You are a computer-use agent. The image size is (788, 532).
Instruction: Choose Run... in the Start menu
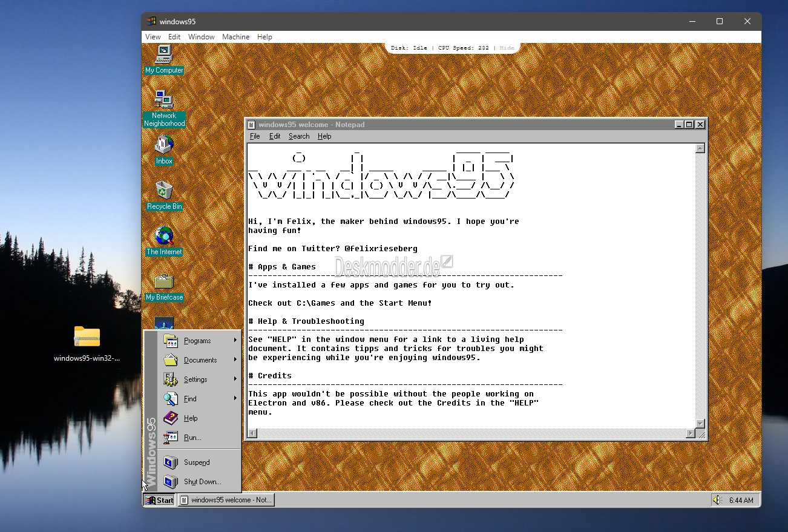200,438
